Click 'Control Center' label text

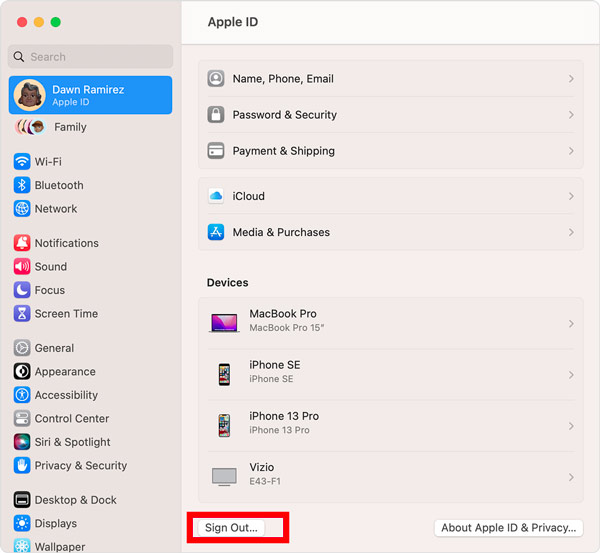point(72,418)
